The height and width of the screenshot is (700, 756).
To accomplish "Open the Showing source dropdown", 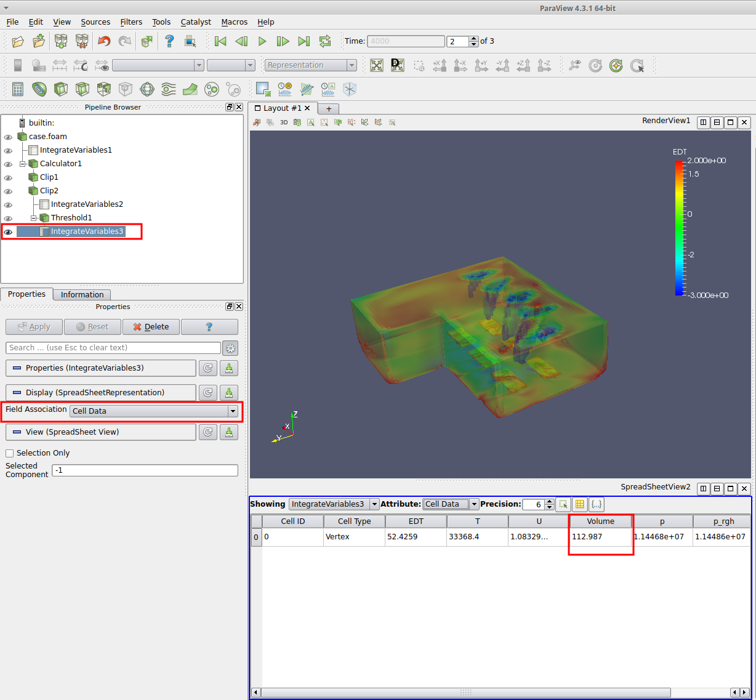I will point(334,504).
